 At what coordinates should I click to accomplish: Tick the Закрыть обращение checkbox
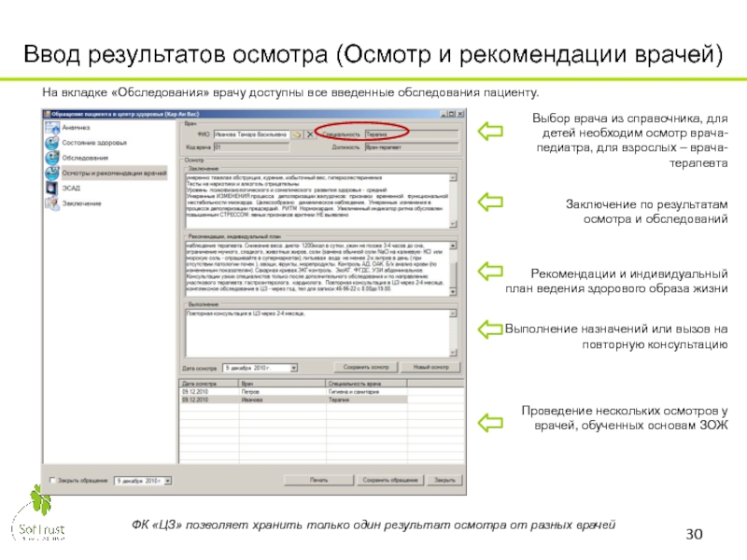53,481
